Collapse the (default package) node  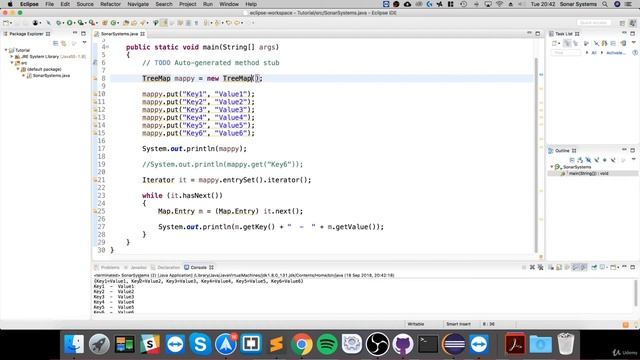click(x=18, y=69)
